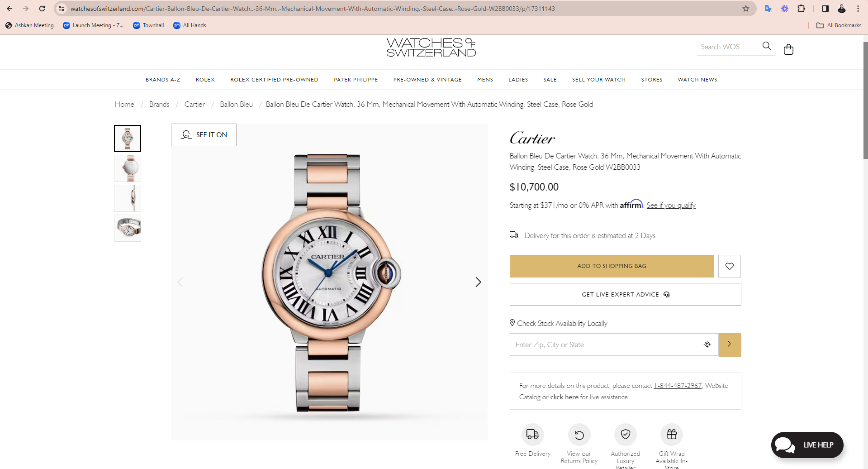The image size is (868, 469).
Task: Select the side-view watch thumbnail
Action: (128, 198)
